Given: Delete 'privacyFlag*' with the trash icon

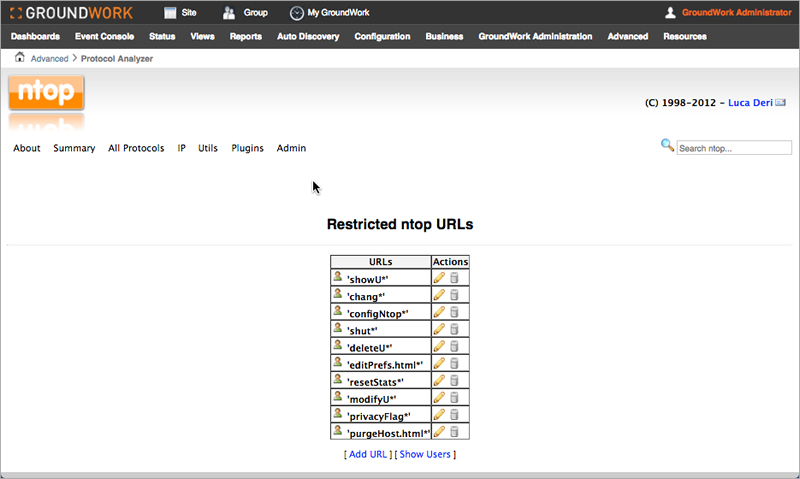Looking at the screenshot, I should (454, 414).
